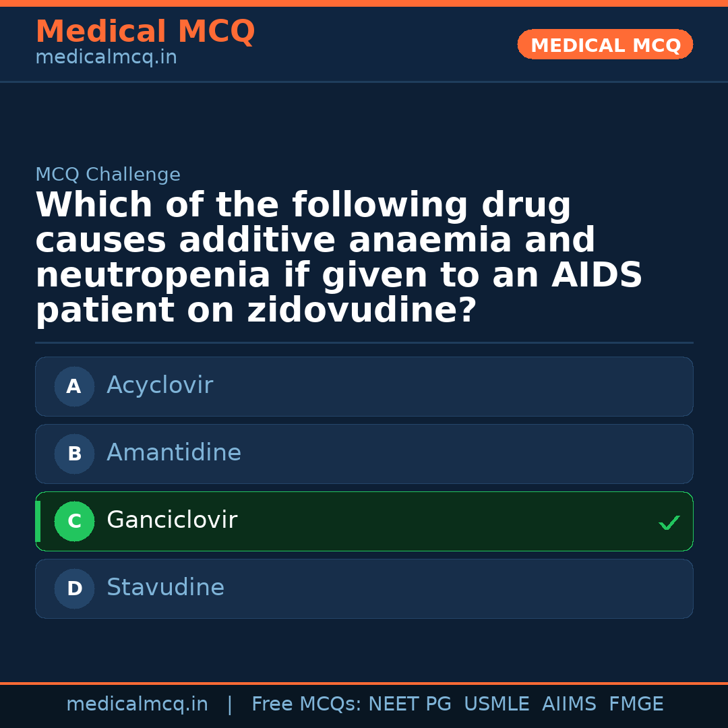This screenshot has height=728, width=728.
Task: Open the medicalmcq.in link in the footer
Action: point(137,704)
